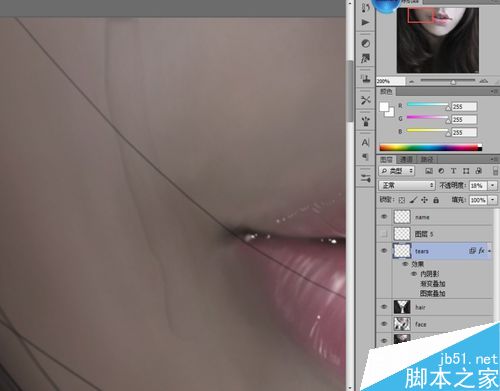500x391 pixels.
Task: Filter layers by shape layers icon
Action: coord(466,171)
